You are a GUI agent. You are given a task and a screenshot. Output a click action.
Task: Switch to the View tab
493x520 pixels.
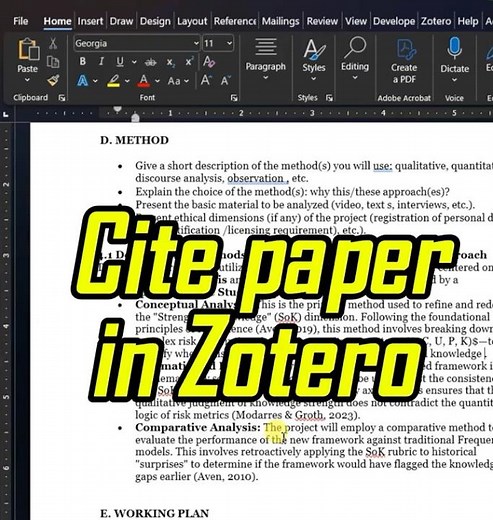[356, 21]
